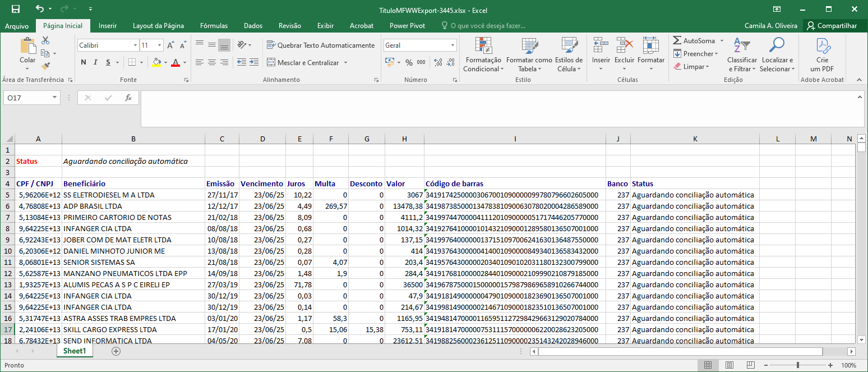The width and height of the screenshot is (868, 372).
Task: Align cell text right
Action: tap(224, 62)
